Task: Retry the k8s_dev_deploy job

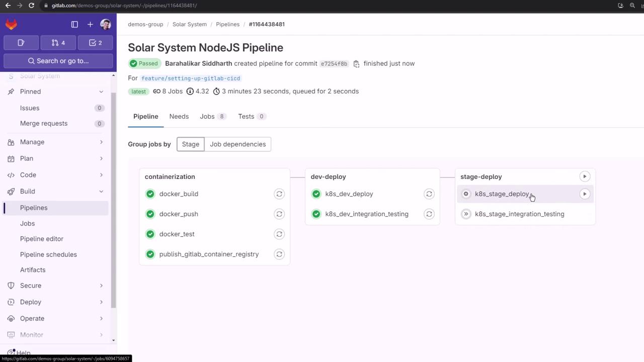Action: pos(429,194)
